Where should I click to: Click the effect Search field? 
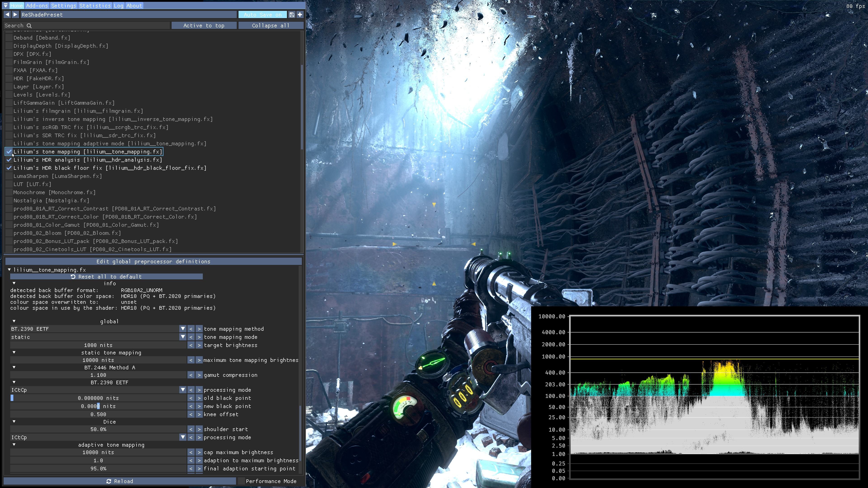[87, 26]
